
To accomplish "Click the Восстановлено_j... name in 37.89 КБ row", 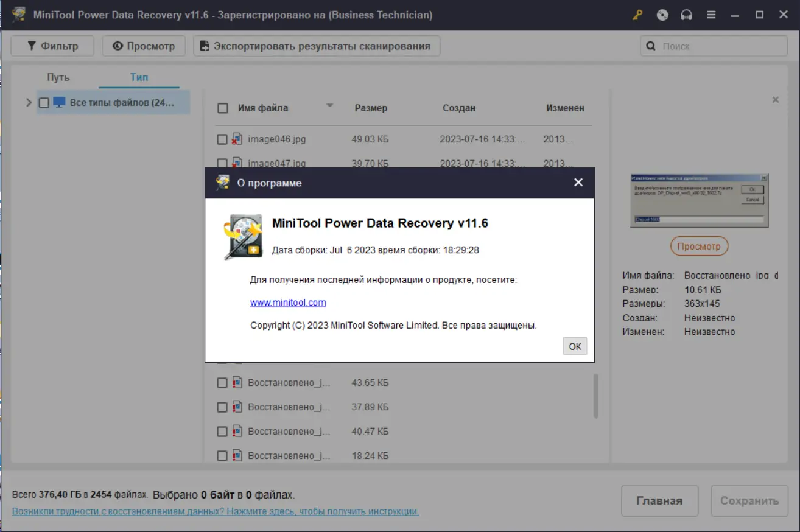I will click(289, 407).
